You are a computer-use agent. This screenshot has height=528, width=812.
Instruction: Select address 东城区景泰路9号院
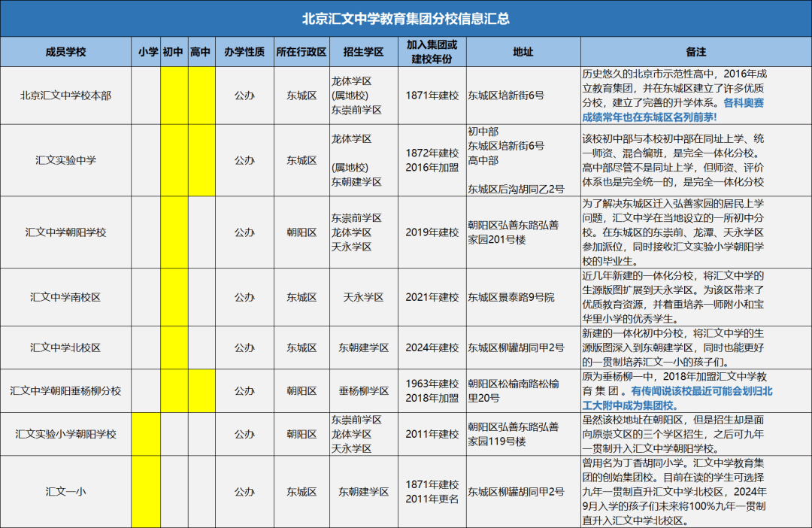coord(511,297)
